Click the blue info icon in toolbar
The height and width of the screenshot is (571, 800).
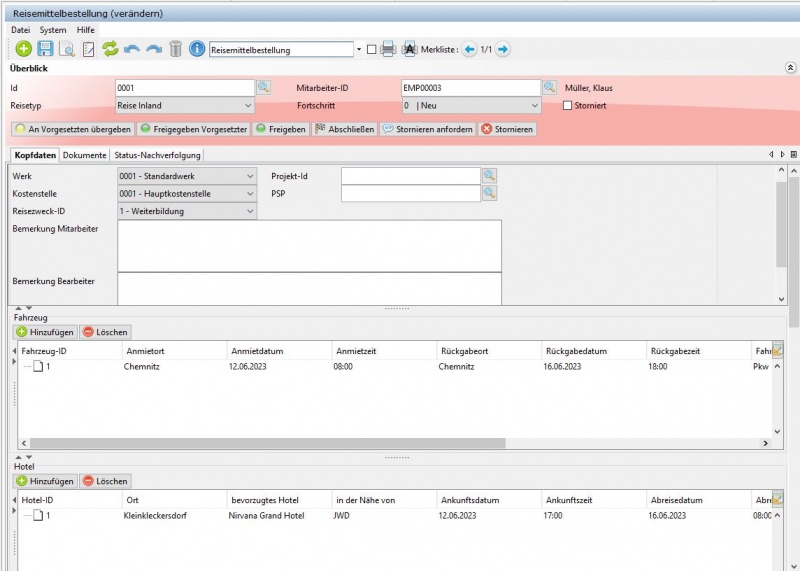tap(197, 49)
